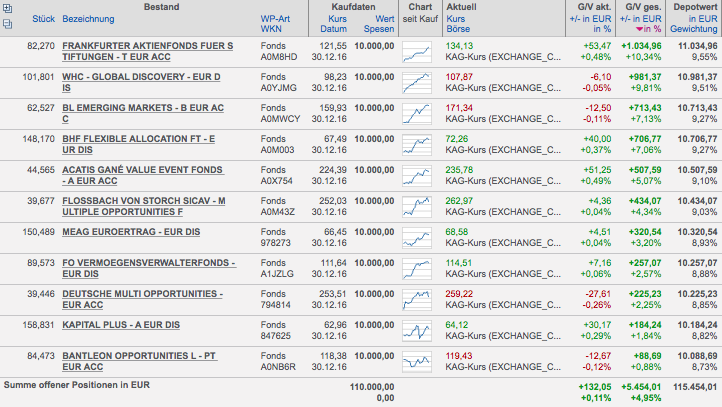Click current price 134,13
Viewport: 722px width, 407px height.
tap(459, 46)
